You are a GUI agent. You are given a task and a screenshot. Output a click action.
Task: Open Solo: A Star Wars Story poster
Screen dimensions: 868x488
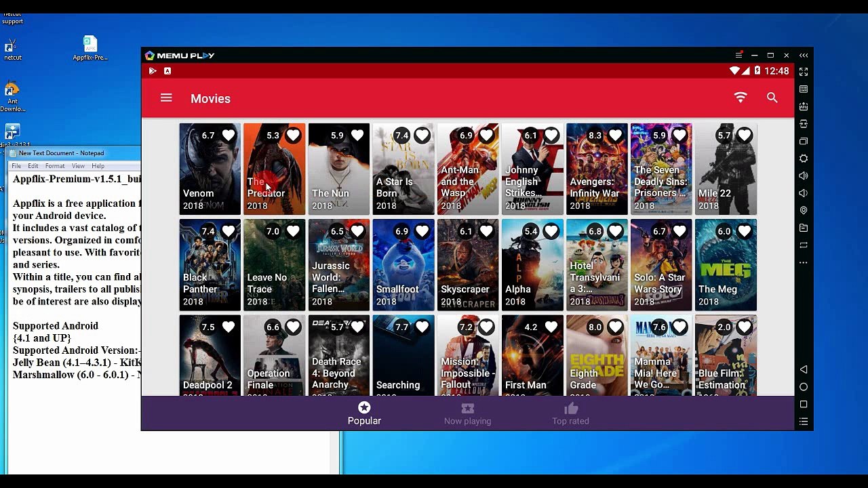pos(661,265)
